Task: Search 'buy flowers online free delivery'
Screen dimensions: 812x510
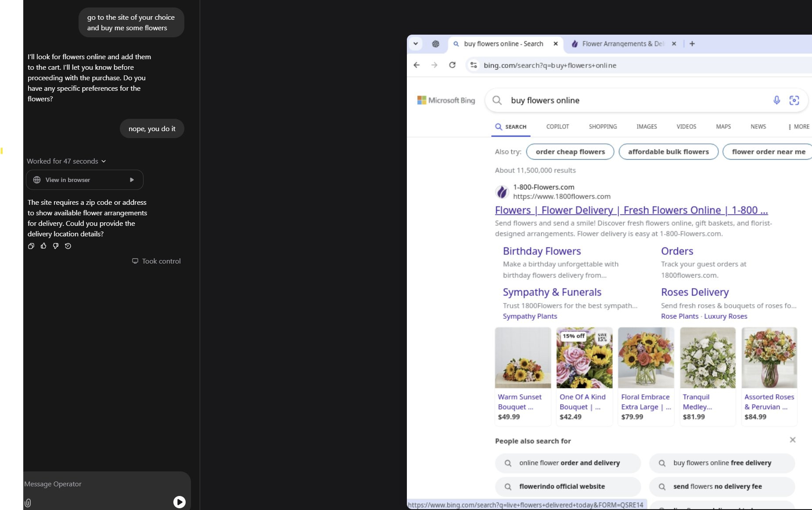Action: [722, 463]
